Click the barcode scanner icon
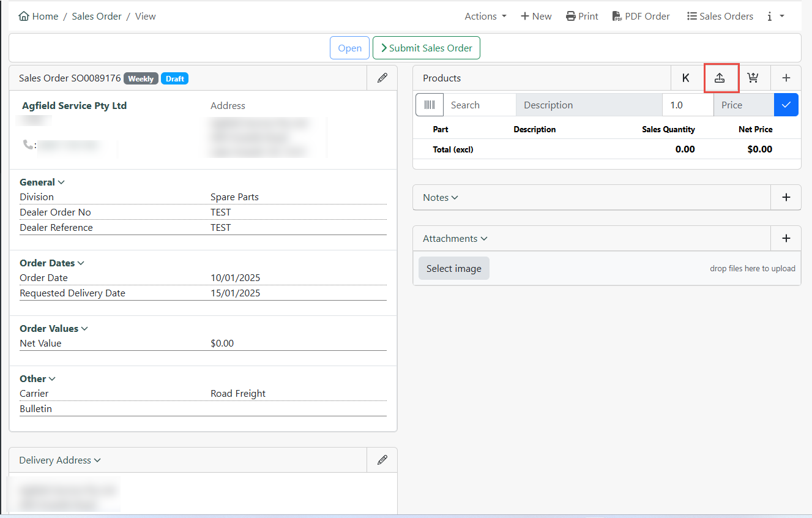 click(x=430, y=105)
